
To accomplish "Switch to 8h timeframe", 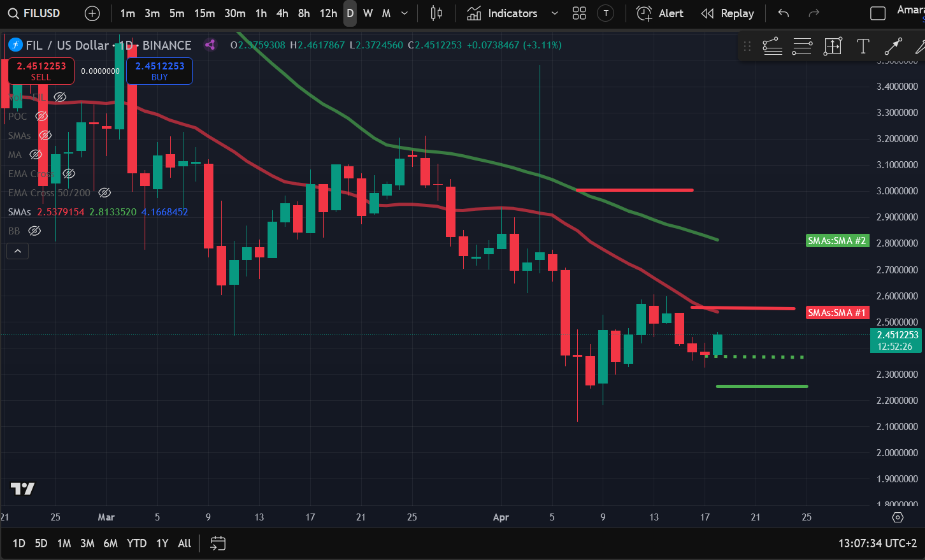I will click(x=304, y=13).
